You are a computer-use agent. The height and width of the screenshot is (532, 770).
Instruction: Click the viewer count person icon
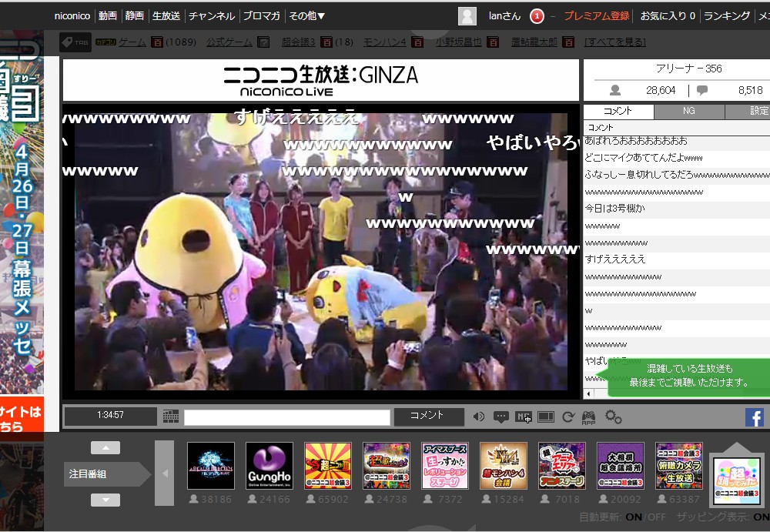pos(614,90)
